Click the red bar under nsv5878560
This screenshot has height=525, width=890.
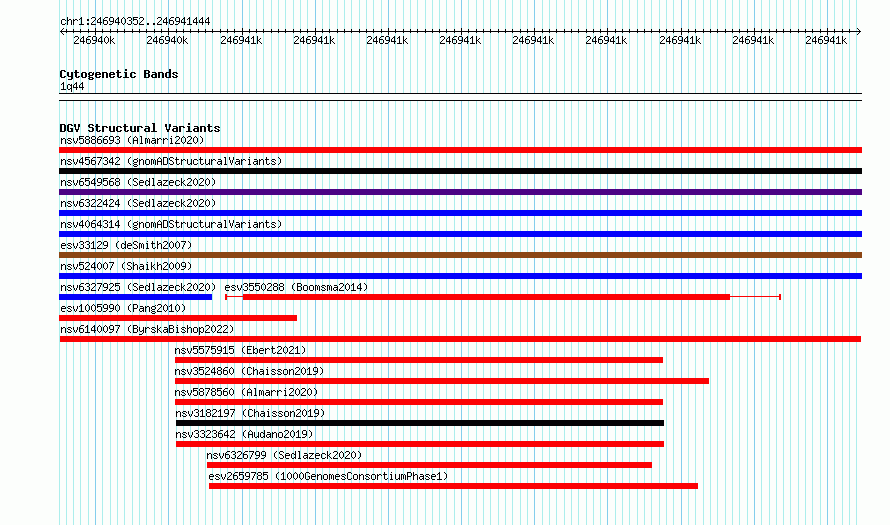pyautogui.click(x=419, y=402)
